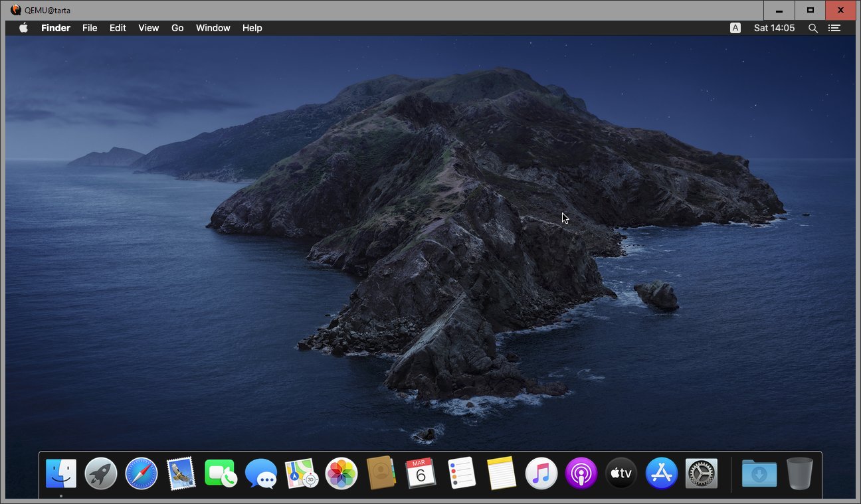Screen dimensions: 861x504
Task: Open the Messages app
Action: click(x=261, y=474)
